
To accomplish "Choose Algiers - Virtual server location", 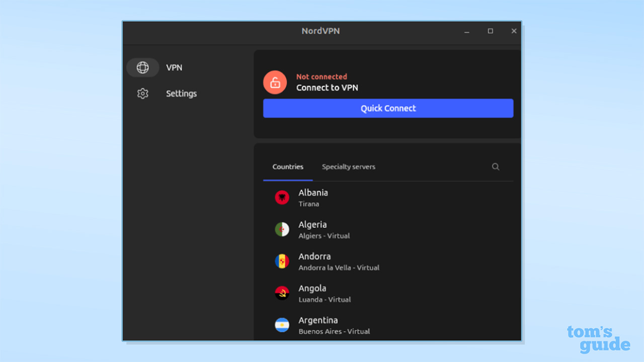I will click(x=324, y=236).
